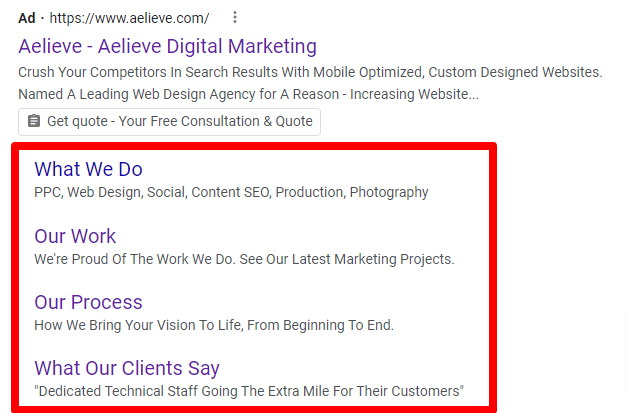Open the Our Work sitelink
626x413 pixels.
[x=75, y=236]
